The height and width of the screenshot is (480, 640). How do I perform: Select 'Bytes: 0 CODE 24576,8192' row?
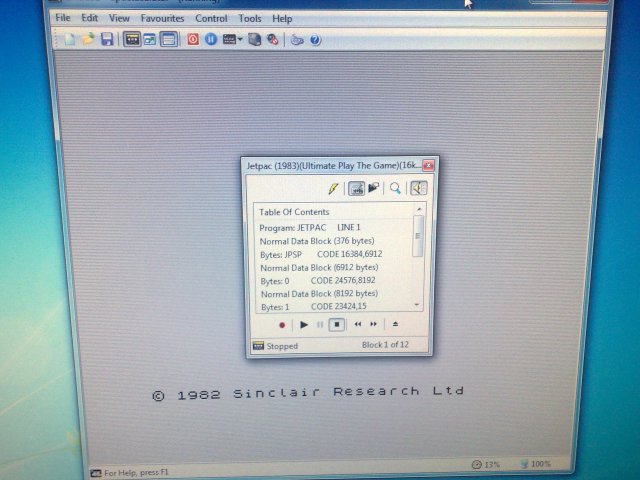[335, 281]
